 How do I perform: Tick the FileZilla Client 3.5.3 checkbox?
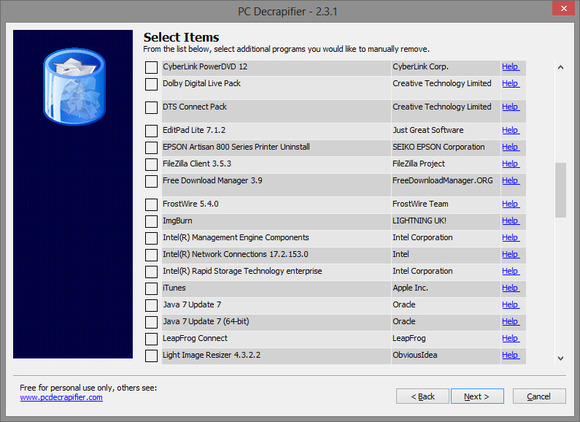pyautogui.click(x=151, y=164)
